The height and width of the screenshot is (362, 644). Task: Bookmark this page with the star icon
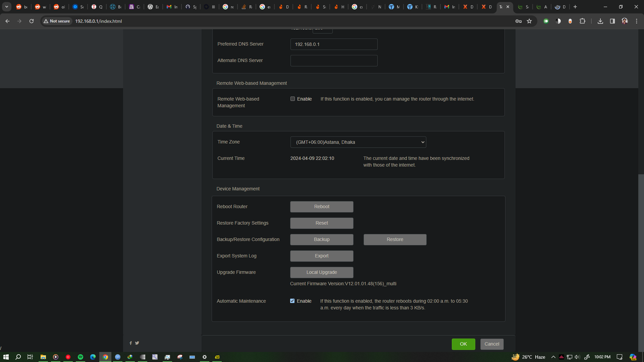pyautogui.click(x=529, y=21)
